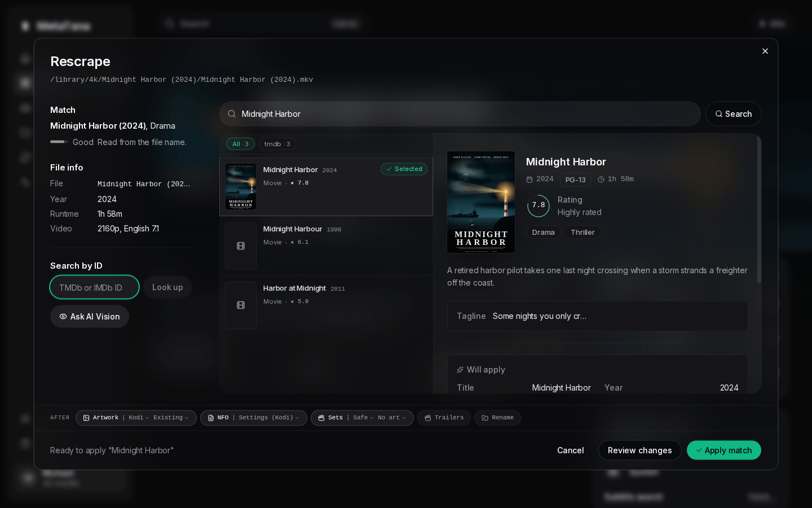Viewport: 812px width, 508px height.
Task: Open the Artwork Kodi naming dropdown
Action: [139, 418]
